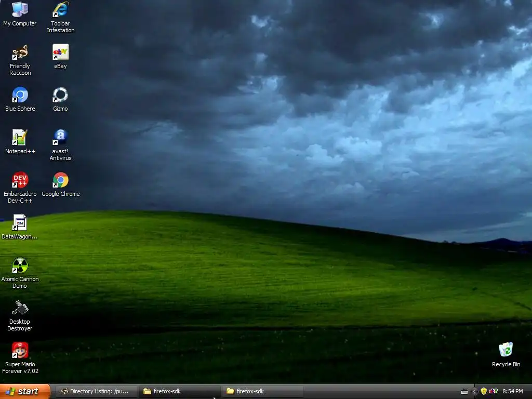Screen dimensions: 532x399
Task: Select the Toolbar Infestation shortcut
Action: click(60, 17)
